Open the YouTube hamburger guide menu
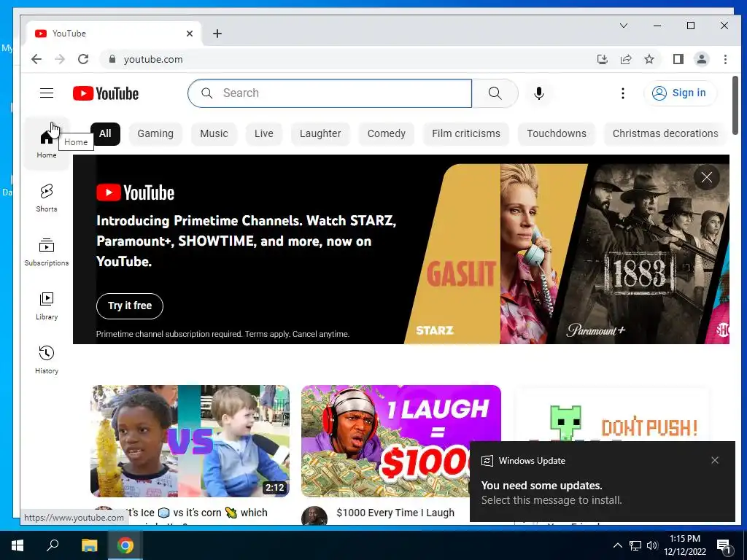 47,93
